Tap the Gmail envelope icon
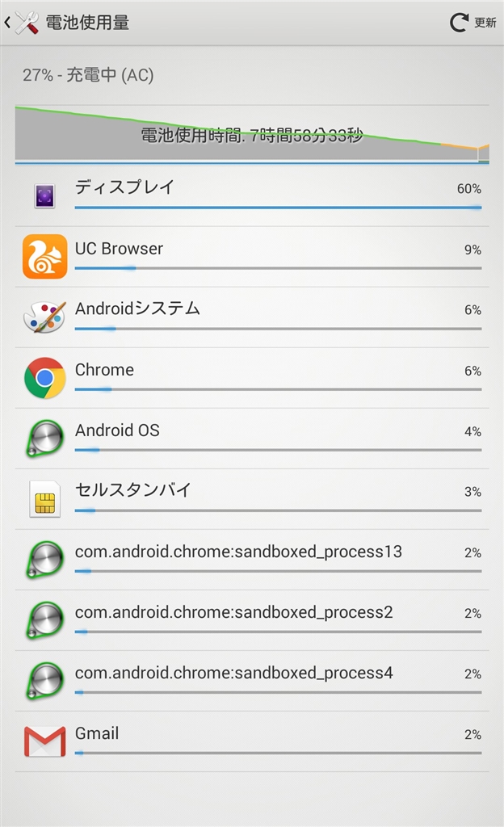This screenshot has height=827, width=504. 44,741
